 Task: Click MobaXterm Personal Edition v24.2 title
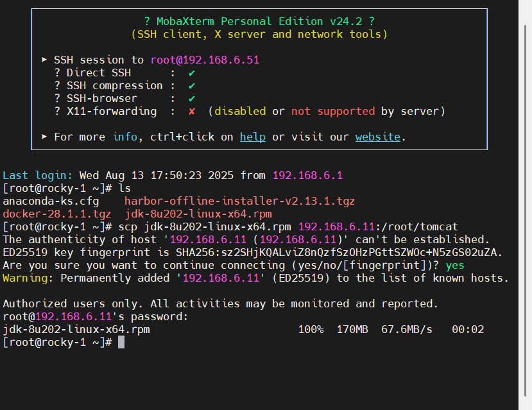click(259, 21)
